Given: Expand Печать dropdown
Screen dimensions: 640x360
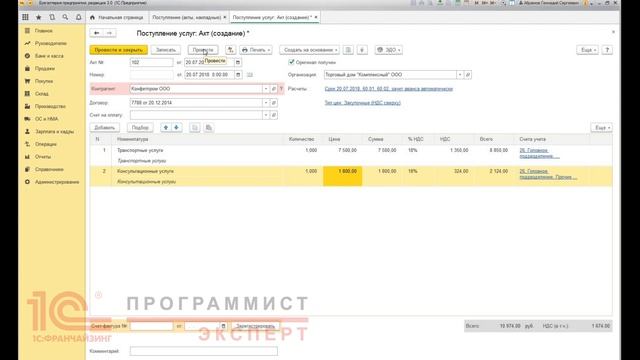Looking at the screenshot, I should (x=256, y=50).
